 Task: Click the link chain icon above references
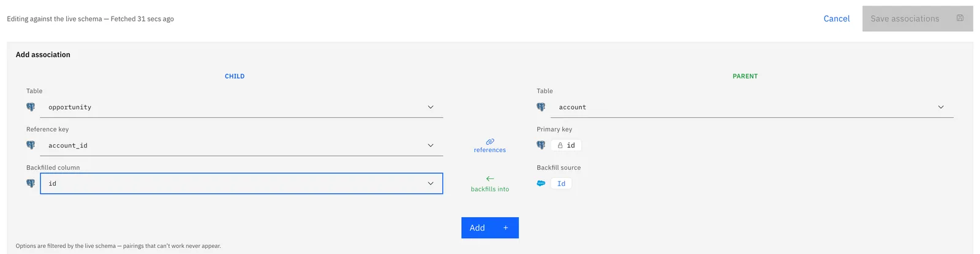click(x=490, y=142)
